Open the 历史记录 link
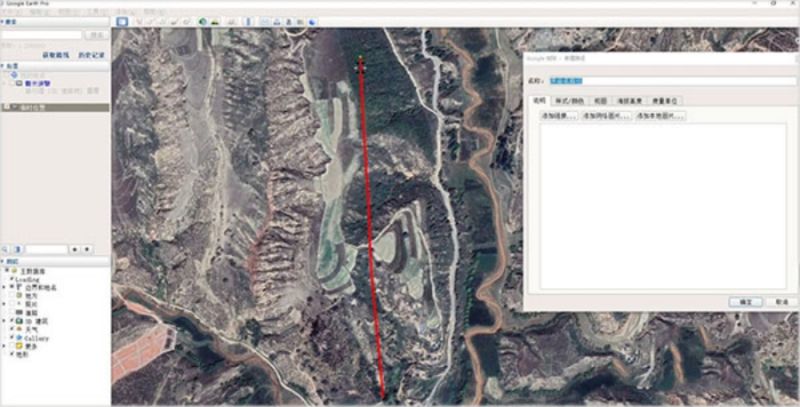Viewport: 800px width, 407px height. 92,55
